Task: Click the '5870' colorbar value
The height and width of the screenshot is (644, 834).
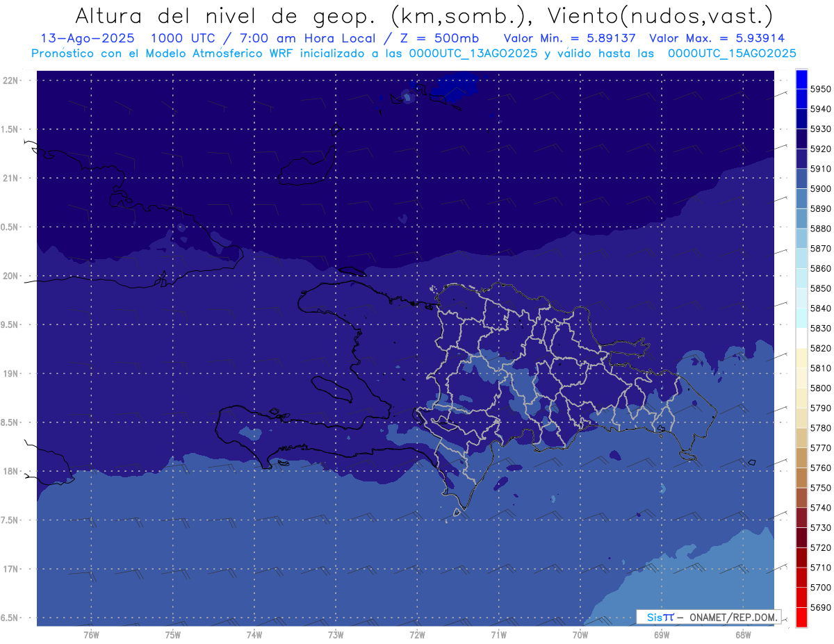Action: [821, 249]
